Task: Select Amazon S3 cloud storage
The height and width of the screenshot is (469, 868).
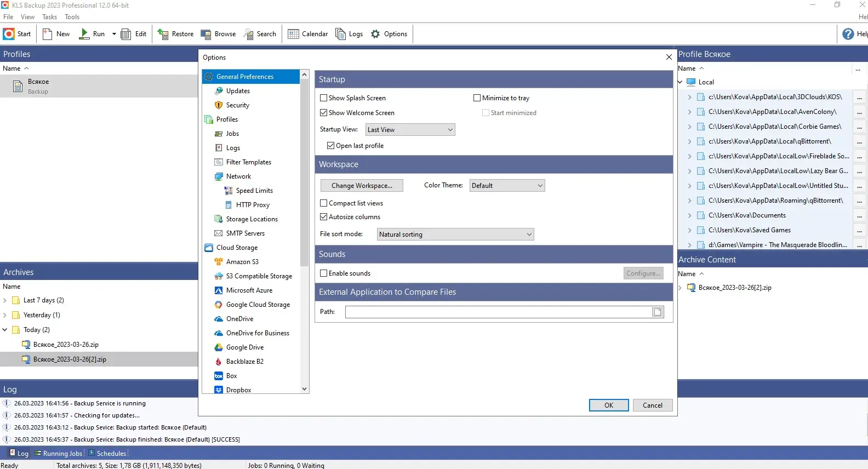Action: click(x=242, y=262)
